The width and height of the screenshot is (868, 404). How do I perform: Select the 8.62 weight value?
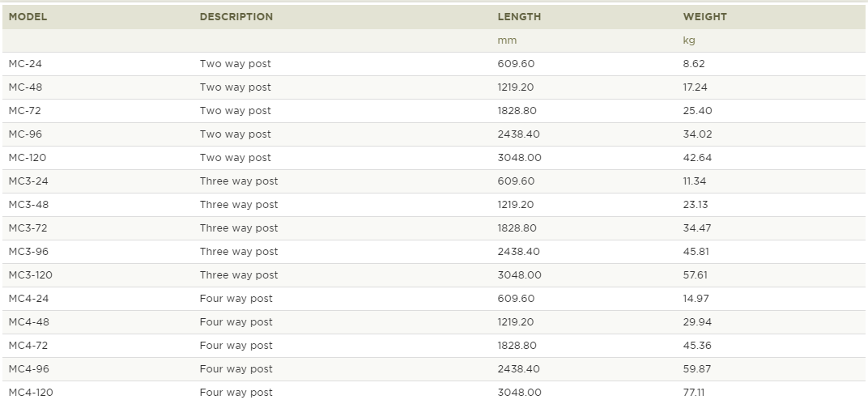[694, 64]
